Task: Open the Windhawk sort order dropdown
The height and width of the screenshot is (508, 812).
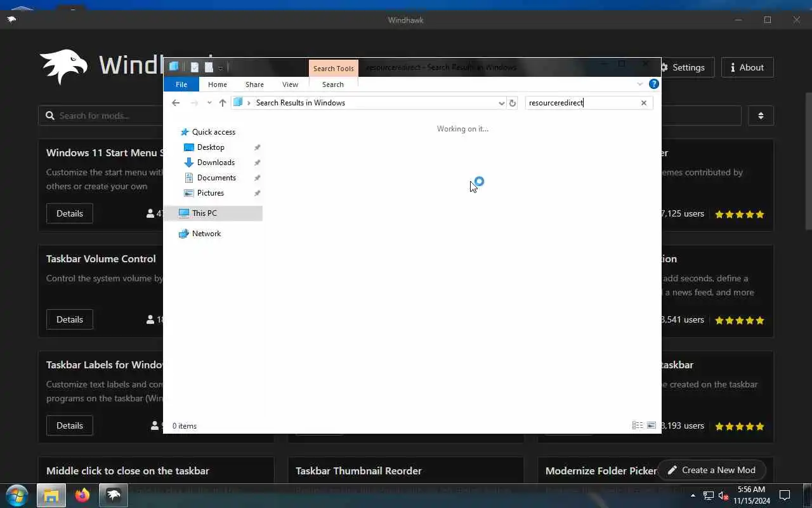Action: tap(761, 116)
